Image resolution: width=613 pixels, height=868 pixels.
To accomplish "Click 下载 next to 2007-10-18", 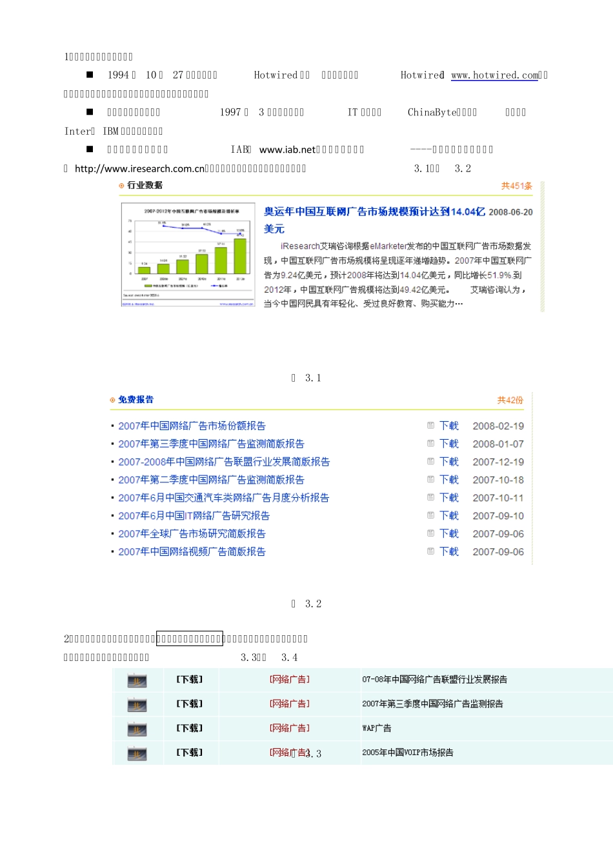I will (x=449, y=480).
